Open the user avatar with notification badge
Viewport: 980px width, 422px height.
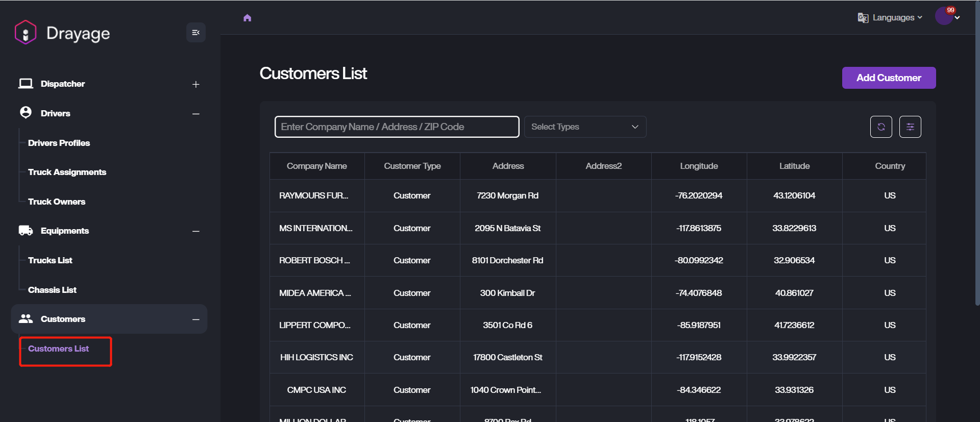(x=945, y=16)
